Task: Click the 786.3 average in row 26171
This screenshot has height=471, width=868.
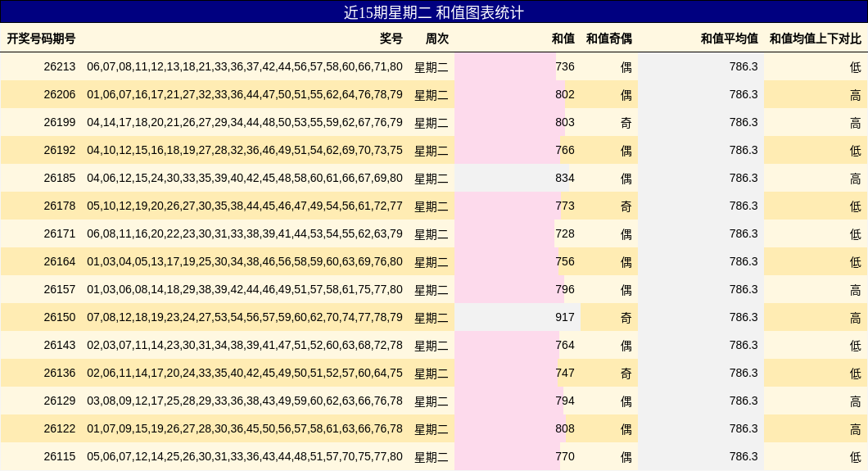Action: tap(744, 234)
